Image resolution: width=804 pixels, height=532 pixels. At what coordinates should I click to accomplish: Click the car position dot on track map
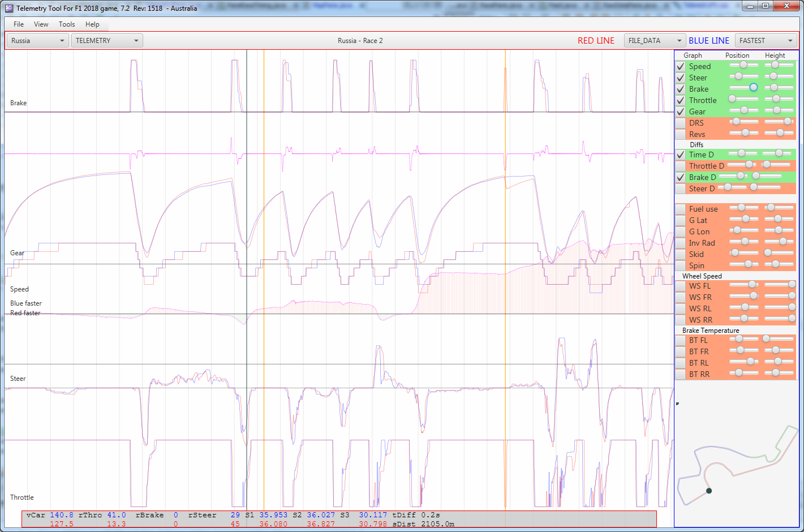click(x=709, y=491)
